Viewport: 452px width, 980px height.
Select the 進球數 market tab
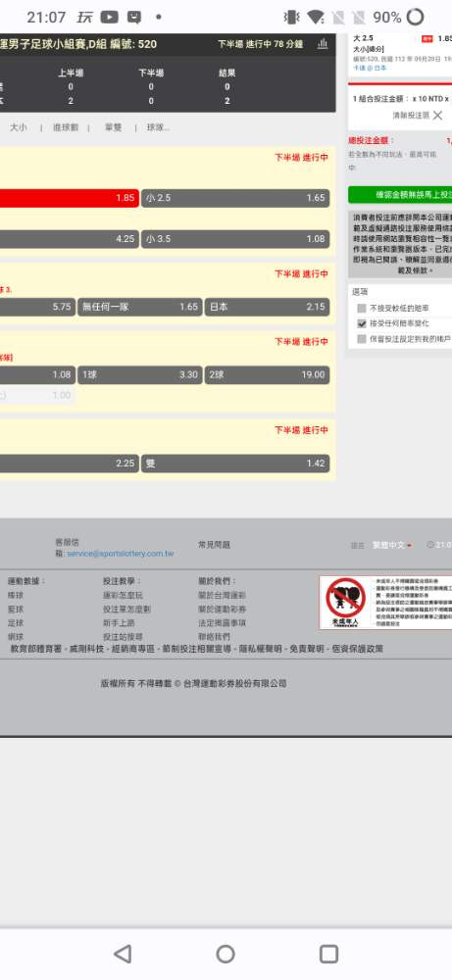(66, 127)
